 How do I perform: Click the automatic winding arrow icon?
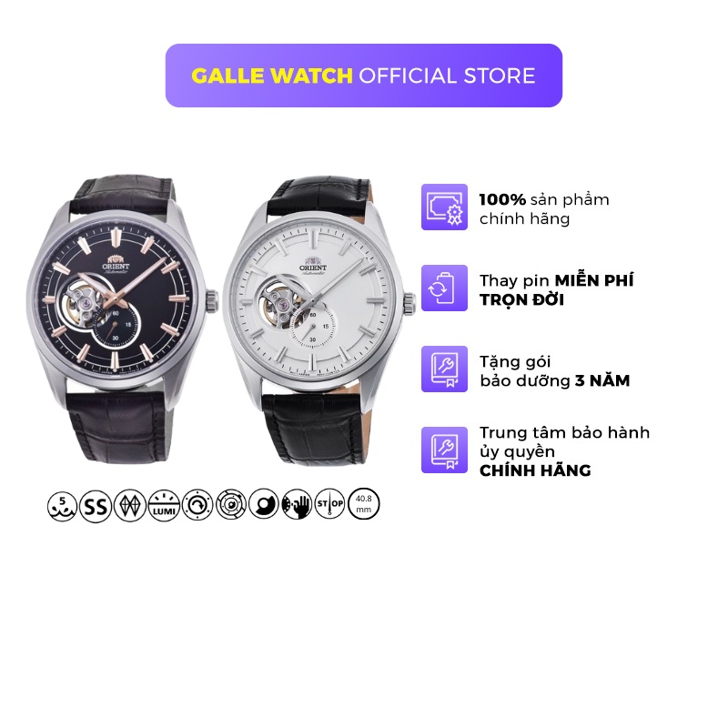[197, 504]
